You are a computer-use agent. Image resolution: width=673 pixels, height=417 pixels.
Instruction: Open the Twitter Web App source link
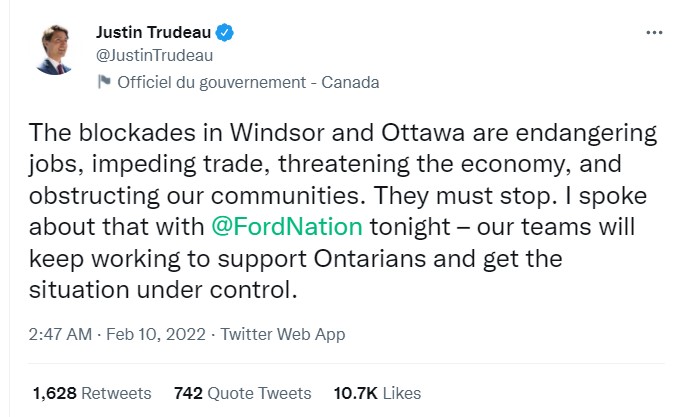282,333
